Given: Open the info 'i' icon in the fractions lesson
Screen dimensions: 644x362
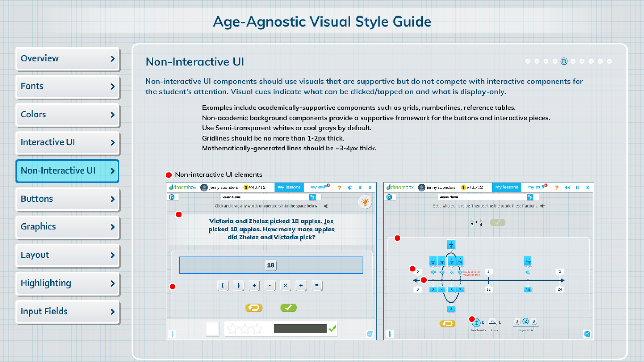Looking at the screenshot, I should point(390,334).
